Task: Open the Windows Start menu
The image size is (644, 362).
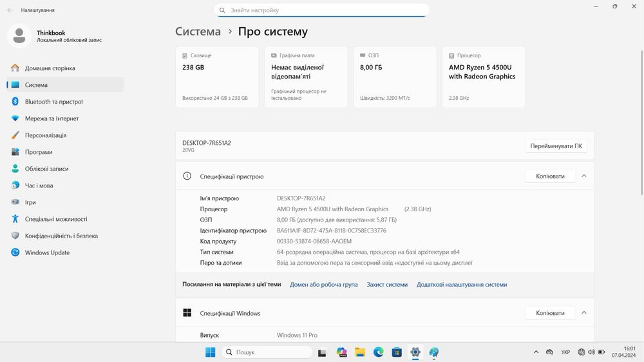Action: tap(211, 352)
